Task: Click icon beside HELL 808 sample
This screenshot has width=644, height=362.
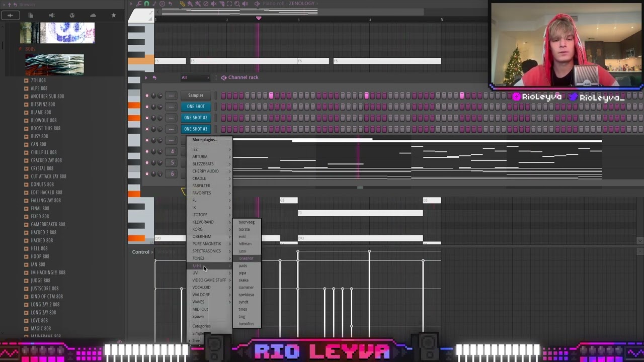Action: pyautogui.click(x=26, y=248)
